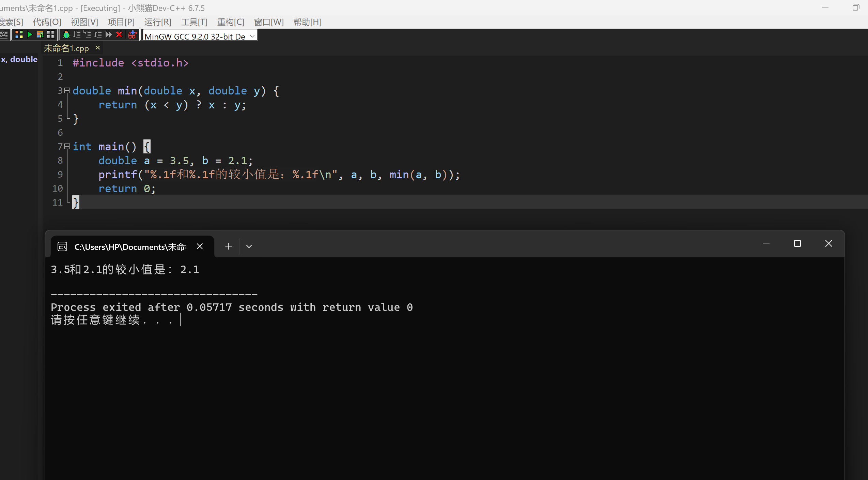Click the green Run play icon
The image size is (868, 480).
pyautogui.click(x=30, y=35)
